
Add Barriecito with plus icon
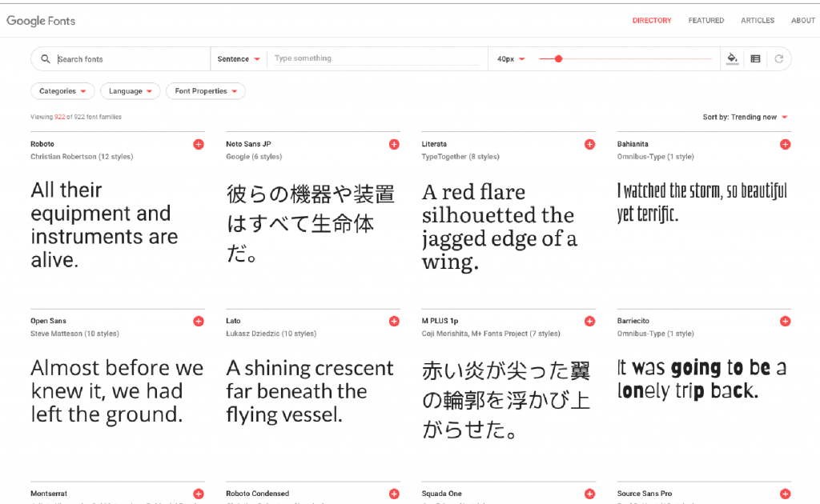point(785,322)
